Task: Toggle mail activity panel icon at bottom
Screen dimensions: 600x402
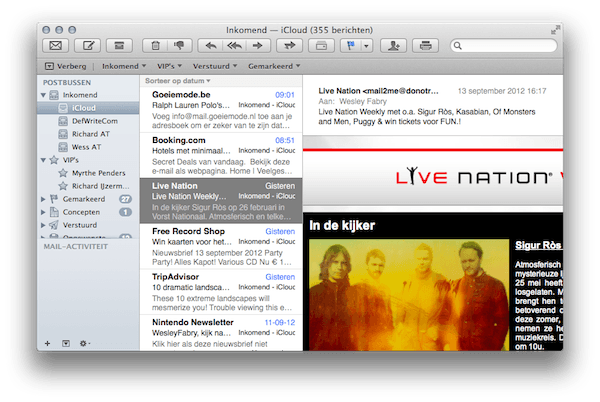Action: [x=66, y=343]
